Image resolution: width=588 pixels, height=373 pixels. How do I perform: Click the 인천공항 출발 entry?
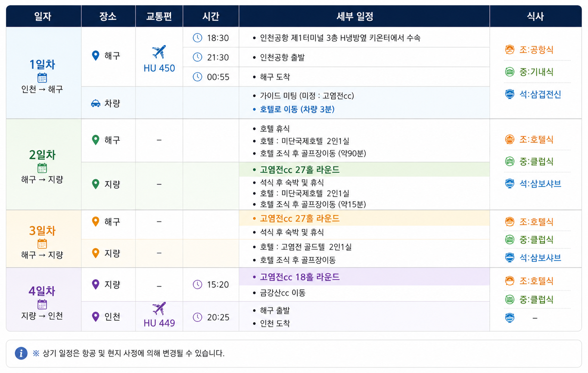pyautogui.click(x=282, y=57)
